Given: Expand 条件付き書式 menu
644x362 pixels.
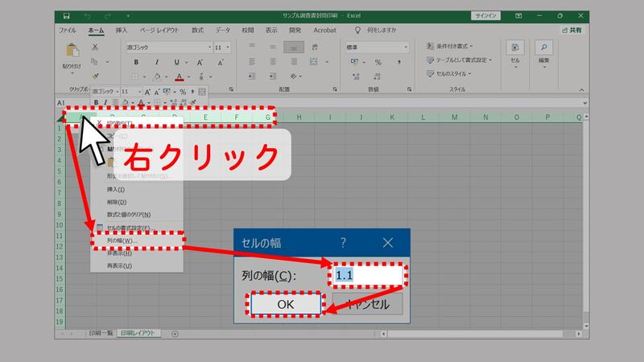Looking at the screenshot, I should [449, 47].
